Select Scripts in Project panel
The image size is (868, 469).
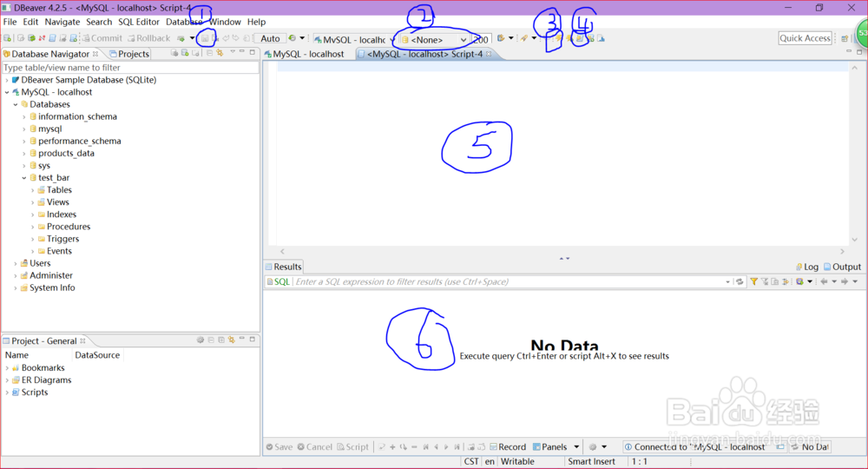[x=35, y=392]
